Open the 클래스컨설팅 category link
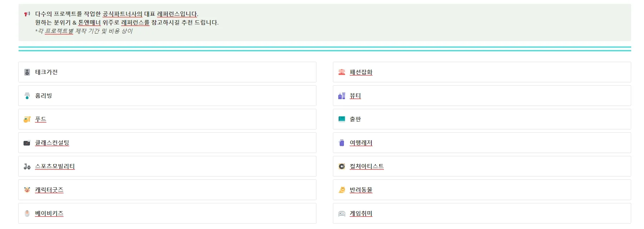Screen dimensions: 644x229 [x=52, y=143]
